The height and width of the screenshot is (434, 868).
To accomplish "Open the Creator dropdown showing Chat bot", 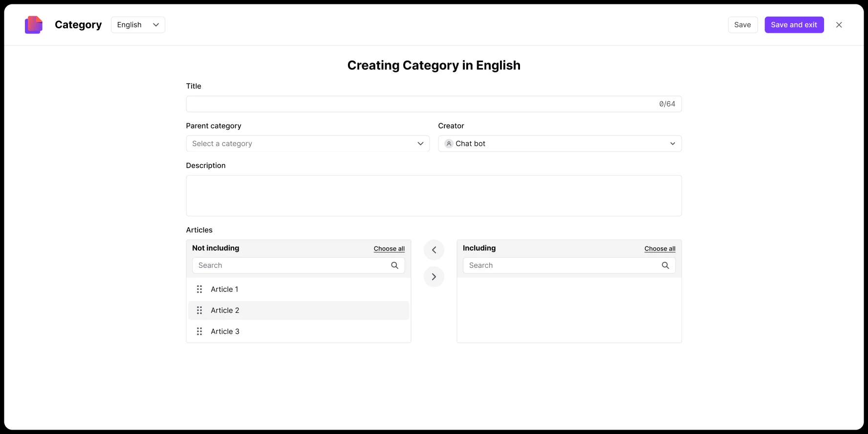I will pyautogui.click(x=560, y=144).
